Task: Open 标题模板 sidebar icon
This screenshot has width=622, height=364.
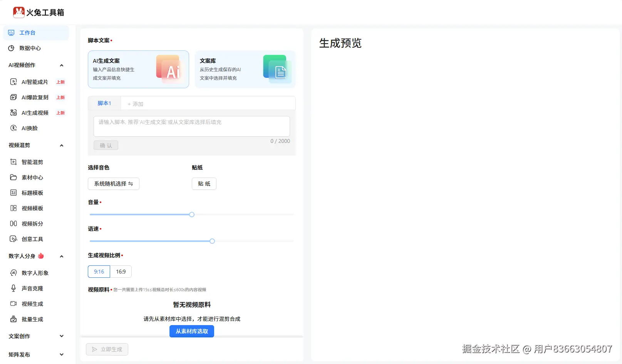Action: click(13, 193)
